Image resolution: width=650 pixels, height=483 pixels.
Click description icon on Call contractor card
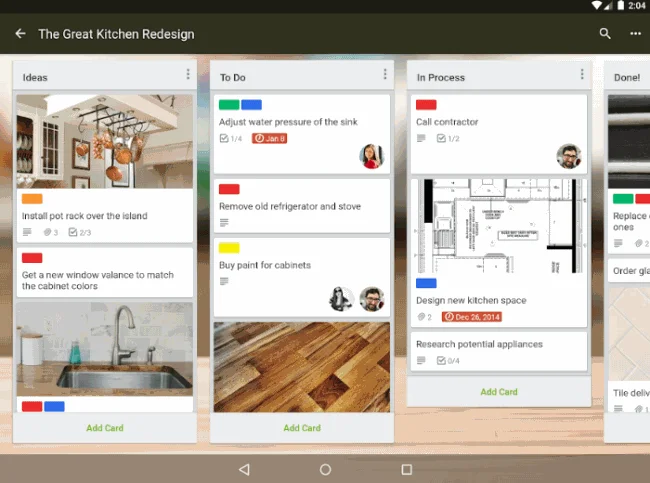421,138
